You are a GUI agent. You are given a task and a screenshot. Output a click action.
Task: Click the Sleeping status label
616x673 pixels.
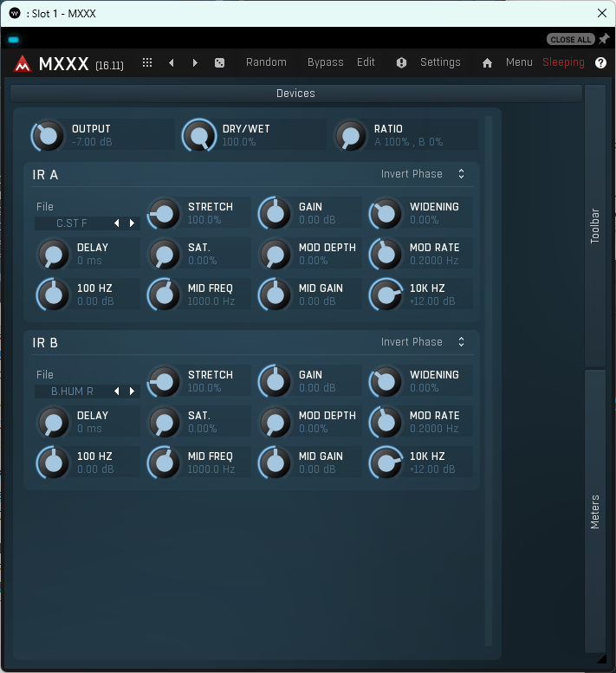click(563, 62)
